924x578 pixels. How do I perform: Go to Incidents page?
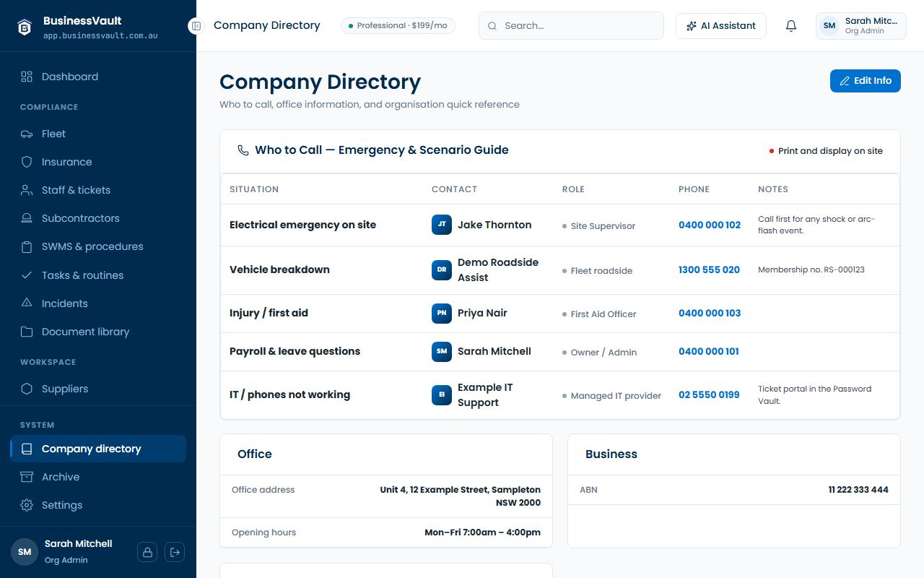(x=98, y=303)
